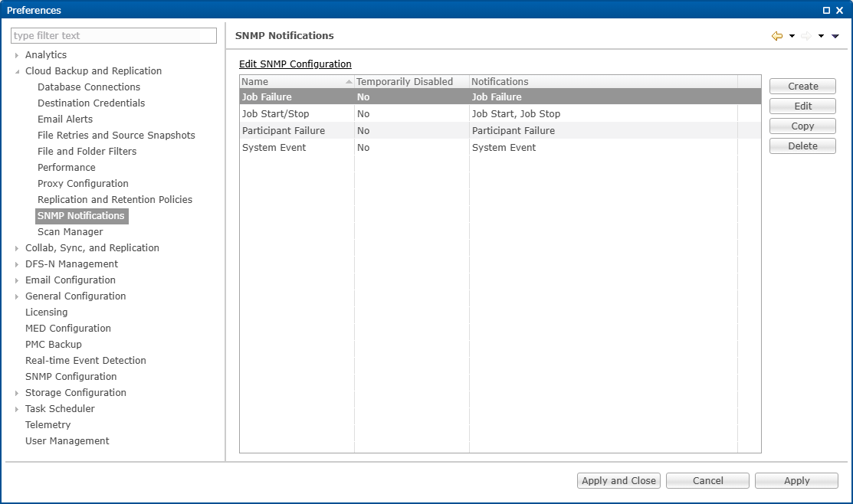
Task: Open Replication and Retention Policies
Action: click(x=115, y=200)
